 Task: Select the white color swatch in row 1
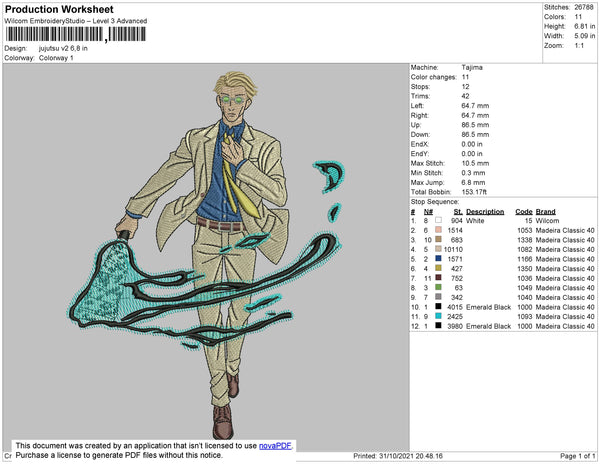[439, 220]
